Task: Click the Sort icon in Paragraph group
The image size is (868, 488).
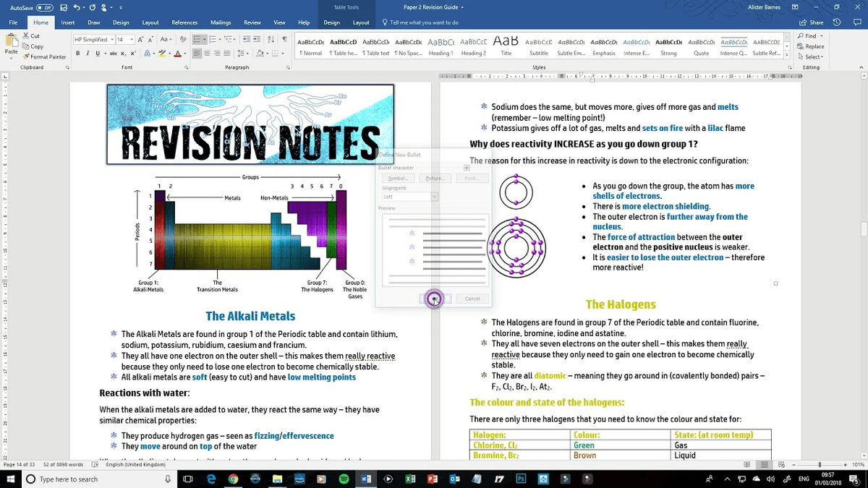Action: (x=271, y=40)
